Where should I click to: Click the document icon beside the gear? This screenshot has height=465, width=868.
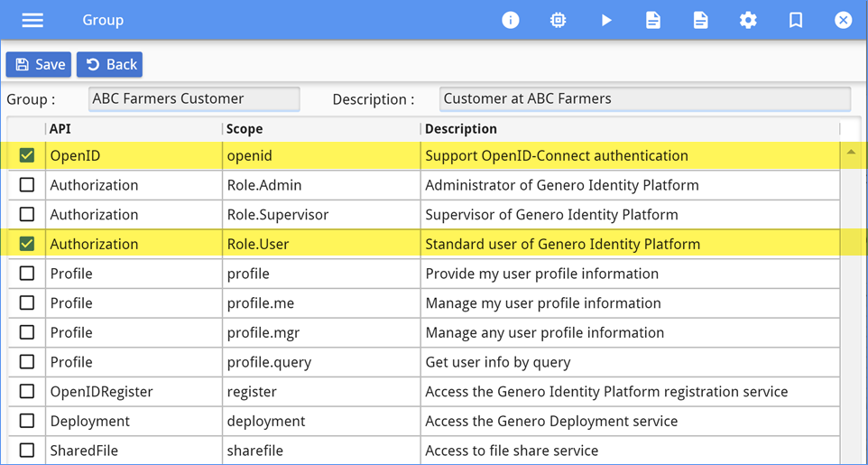coord(701,20)
